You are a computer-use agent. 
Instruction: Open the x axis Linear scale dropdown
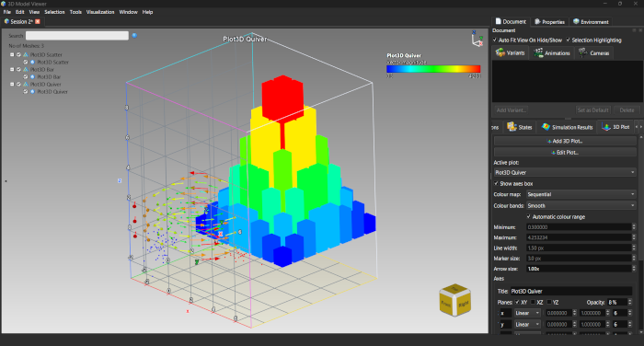point(527,313)
